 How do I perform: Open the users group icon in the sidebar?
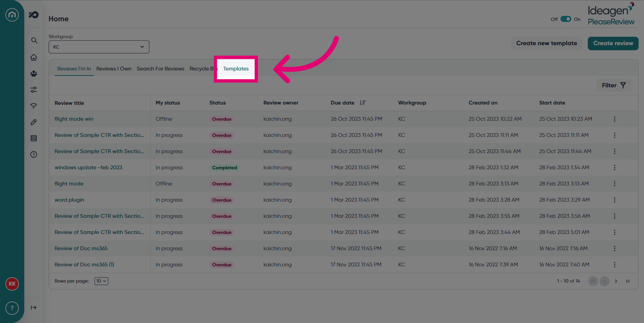point(34,74)
